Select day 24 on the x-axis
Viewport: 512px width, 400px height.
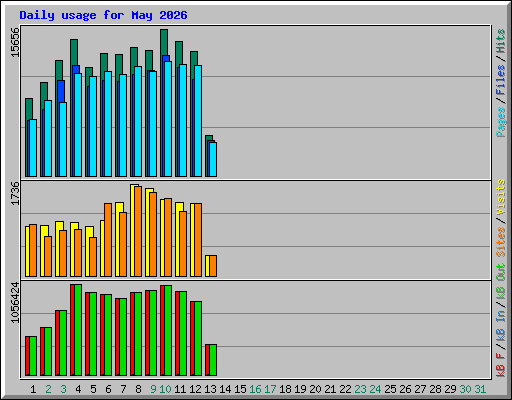pos(375,389)
